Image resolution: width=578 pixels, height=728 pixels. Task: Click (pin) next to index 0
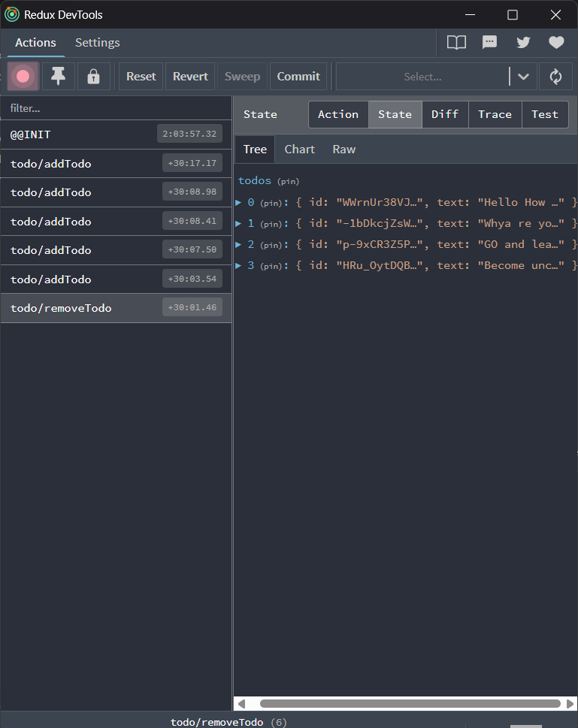[271, 203]
